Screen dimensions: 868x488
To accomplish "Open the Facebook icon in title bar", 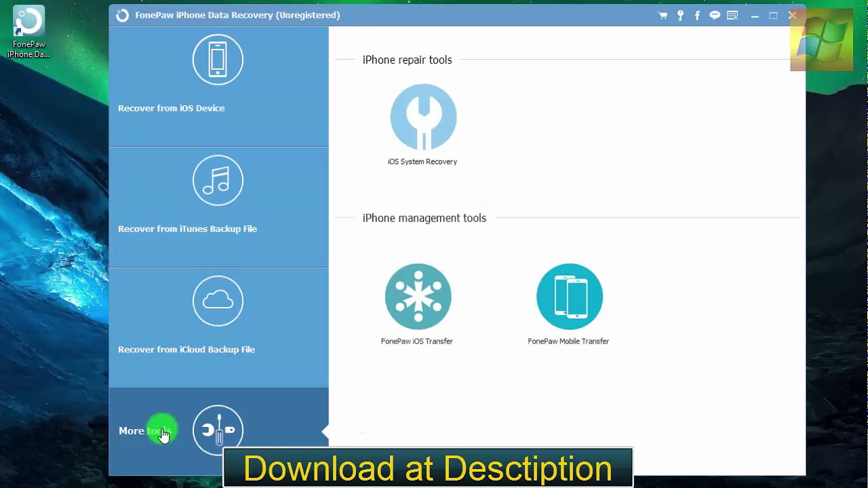I will coord(697,15).
